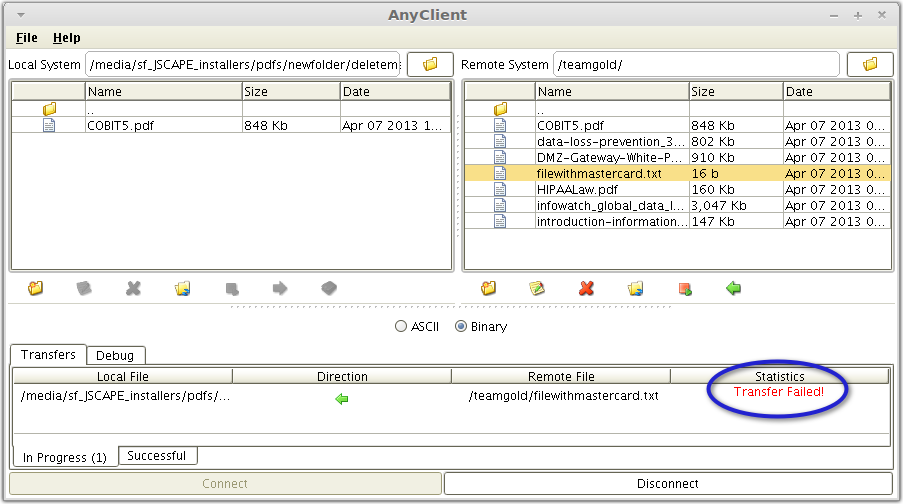Sort local files by Size column

coord(291,92)
